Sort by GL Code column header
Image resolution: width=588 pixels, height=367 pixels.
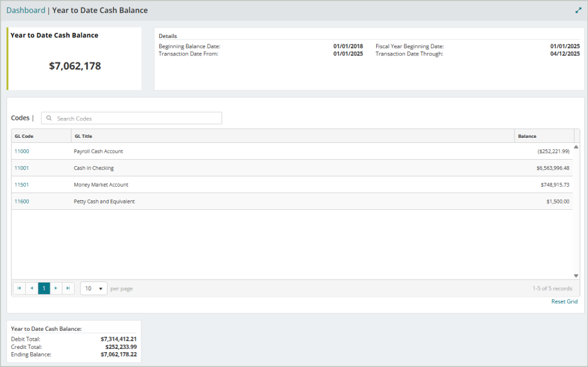click(x=24, y=136)
